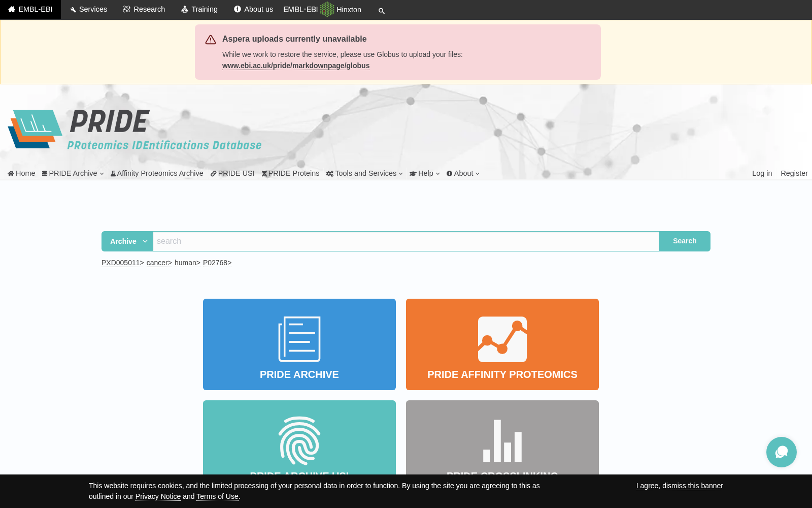Image resolution: width=812 pixels, height=508 pixels.
Task: Expand the PRIDE Archive dropdown menu
Action: pos(73,173)
